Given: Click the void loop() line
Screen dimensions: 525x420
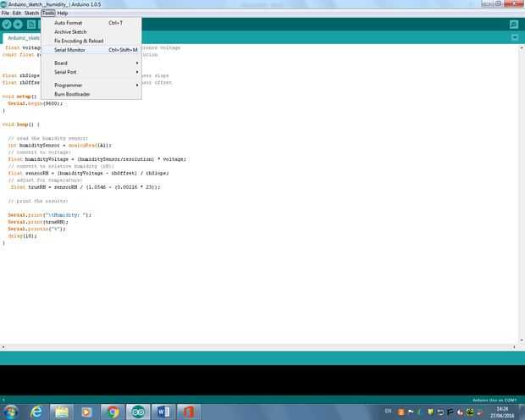Looking at the screenshot, I should pyautogui.click(x=21, y=124).
